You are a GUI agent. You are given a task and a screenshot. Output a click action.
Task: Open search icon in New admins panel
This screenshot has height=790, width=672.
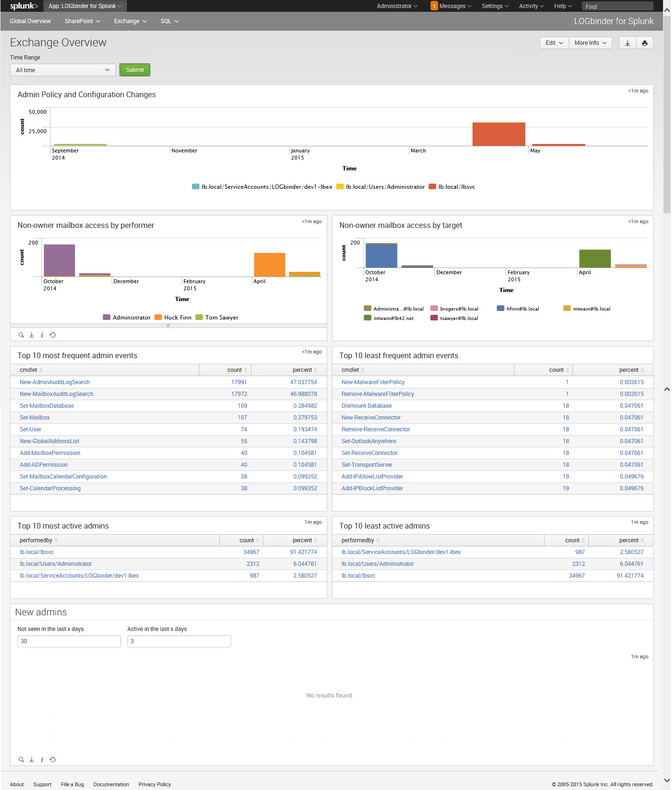pos(21,760)
